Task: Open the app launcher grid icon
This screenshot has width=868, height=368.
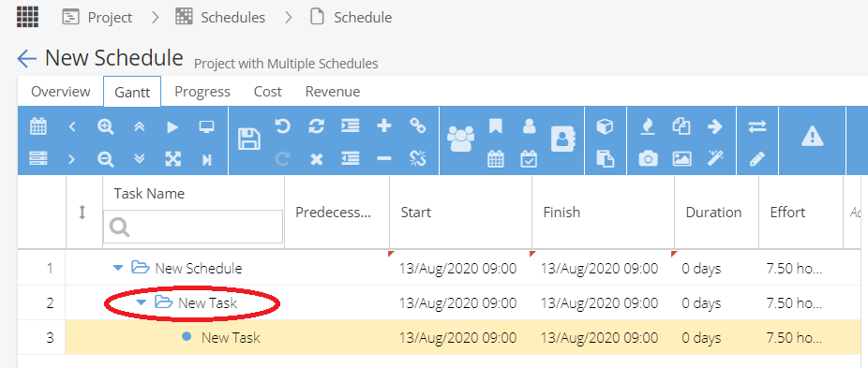Action: coord(27,16)
